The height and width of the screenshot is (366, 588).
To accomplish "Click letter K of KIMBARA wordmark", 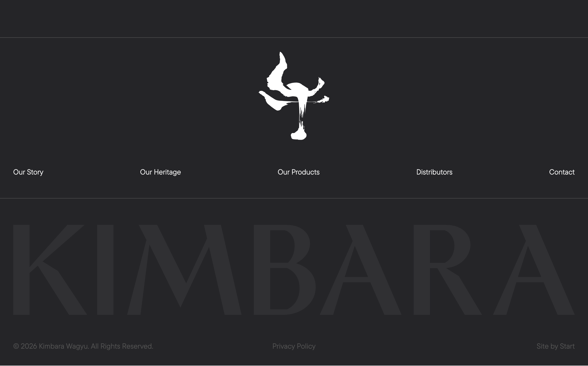I will [50, 270].
